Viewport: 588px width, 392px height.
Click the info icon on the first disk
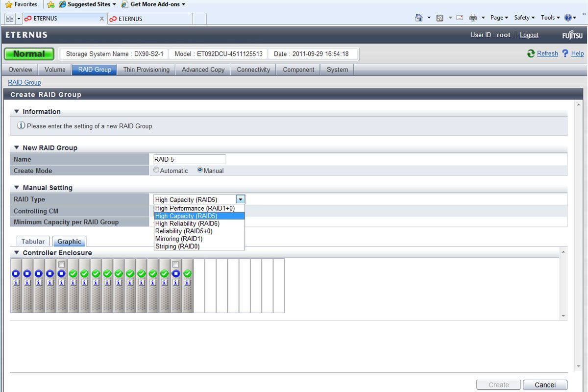[15, 283]
